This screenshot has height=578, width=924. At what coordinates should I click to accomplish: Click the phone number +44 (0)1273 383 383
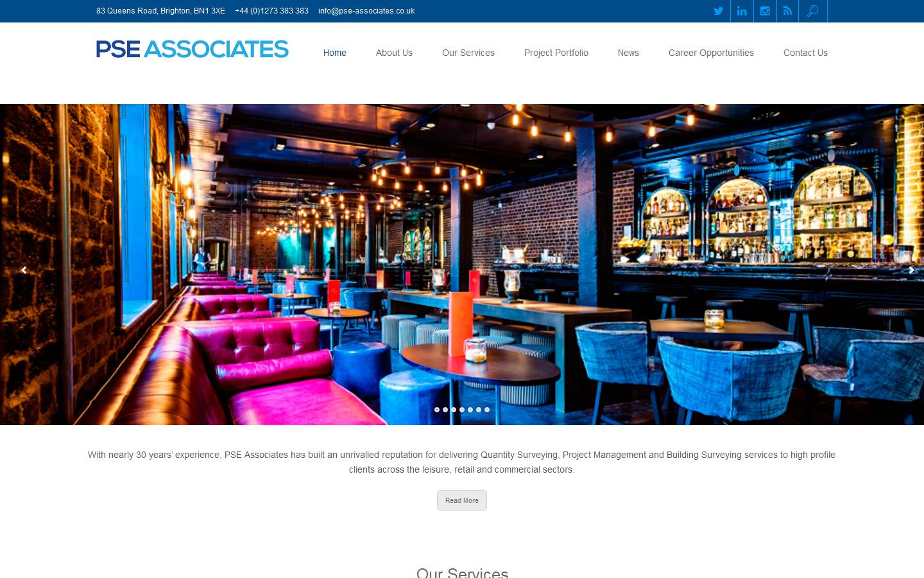pos(271,11)
